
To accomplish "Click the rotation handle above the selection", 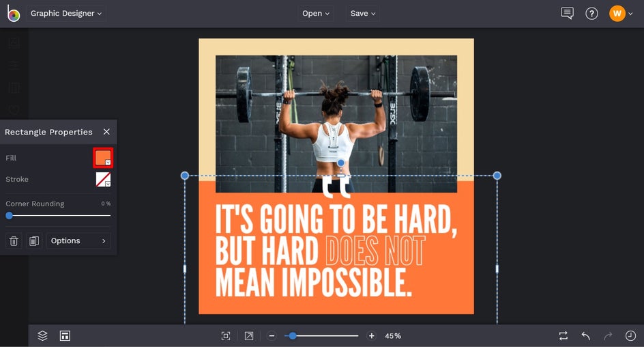I will tap(341, 163).
